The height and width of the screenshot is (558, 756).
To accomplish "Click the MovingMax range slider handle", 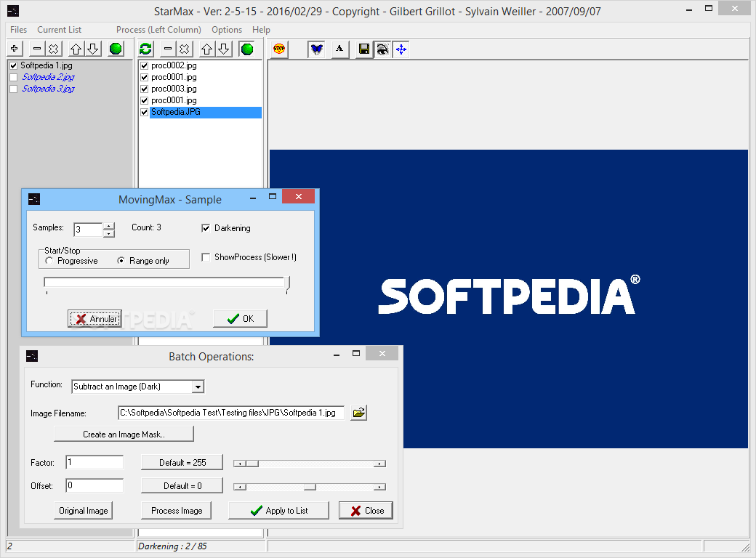I will tap(287, 284).
